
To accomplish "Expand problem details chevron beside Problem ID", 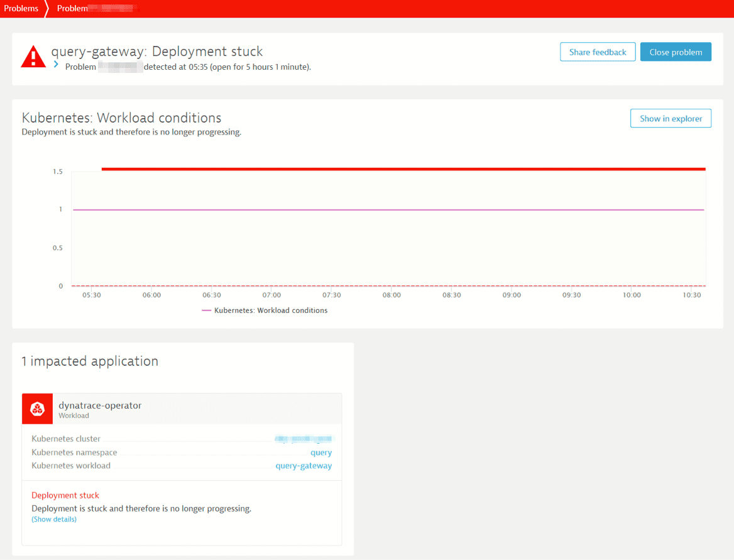I will point(56,65).
